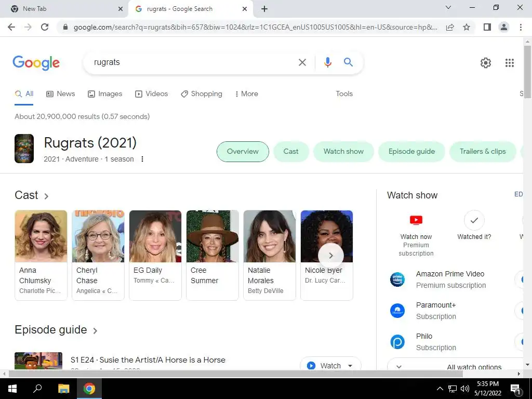Open Windows Start menu

[12, 389]
